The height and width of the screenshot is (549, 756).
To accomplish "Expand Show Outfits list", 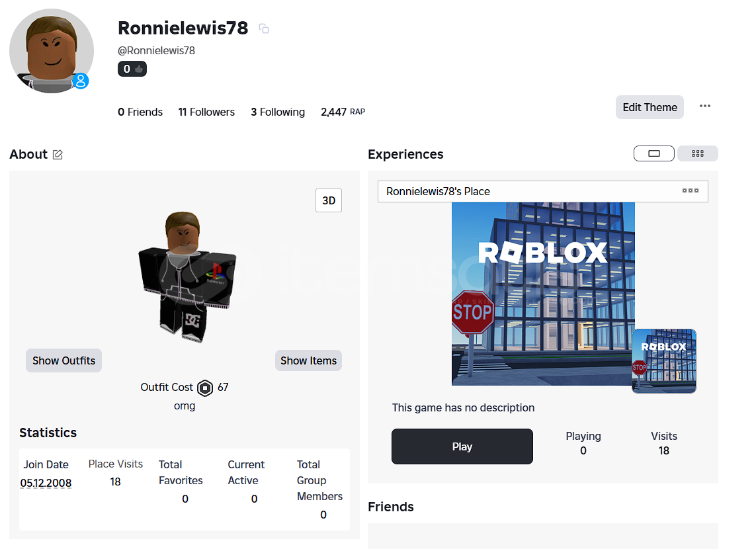I will (63, 360).
